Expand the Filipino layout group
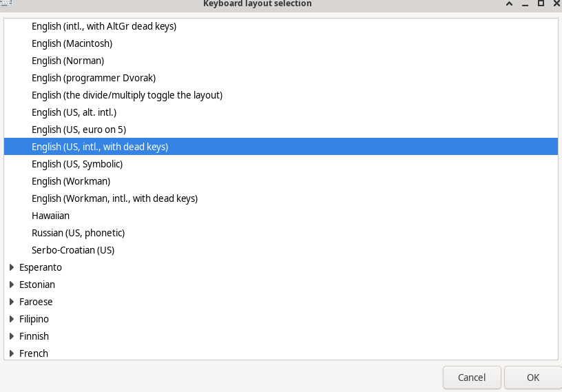 pyautogui.click(x=12, y=319)
